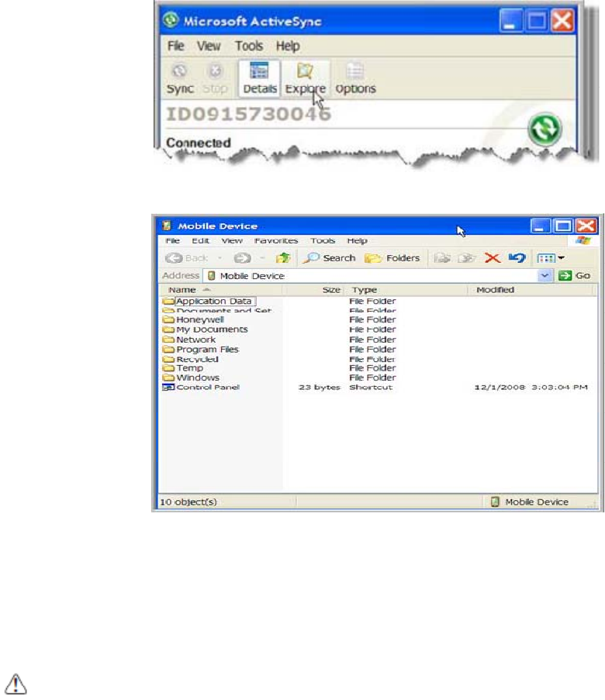This screenshot has width=605, height=700.
Task: Click the Sync button in ActiveSync
Action: 180,78
